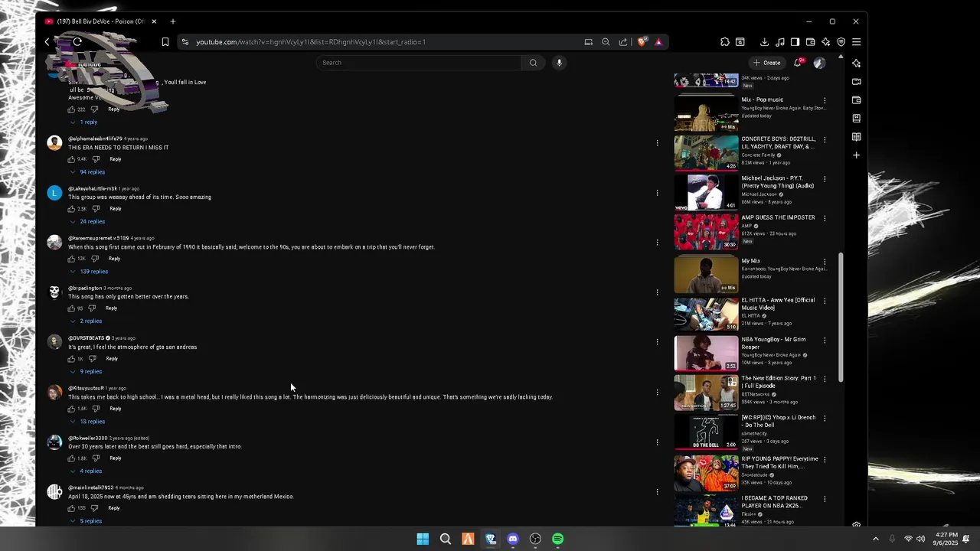This screenshot has width=980, height=551.
Task: Expand the 9 replies thread
Action: (86, 372)
